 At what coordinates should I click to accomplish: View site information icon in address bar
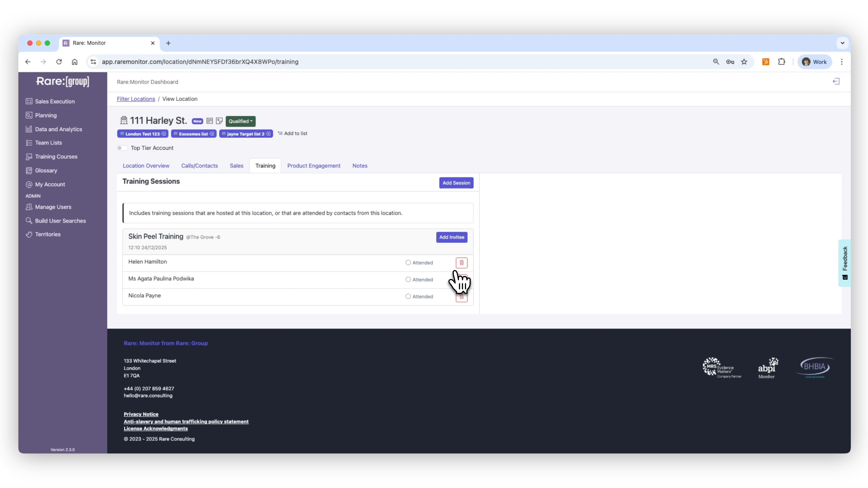coord(93,62)
